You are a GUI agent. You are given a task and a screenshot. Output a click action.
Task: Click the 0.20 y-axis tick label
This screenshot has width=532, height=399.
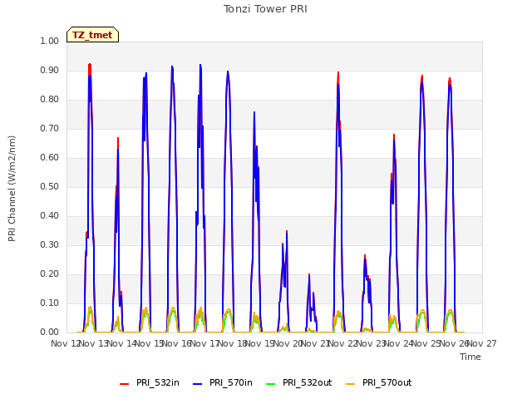pos(50,273)
